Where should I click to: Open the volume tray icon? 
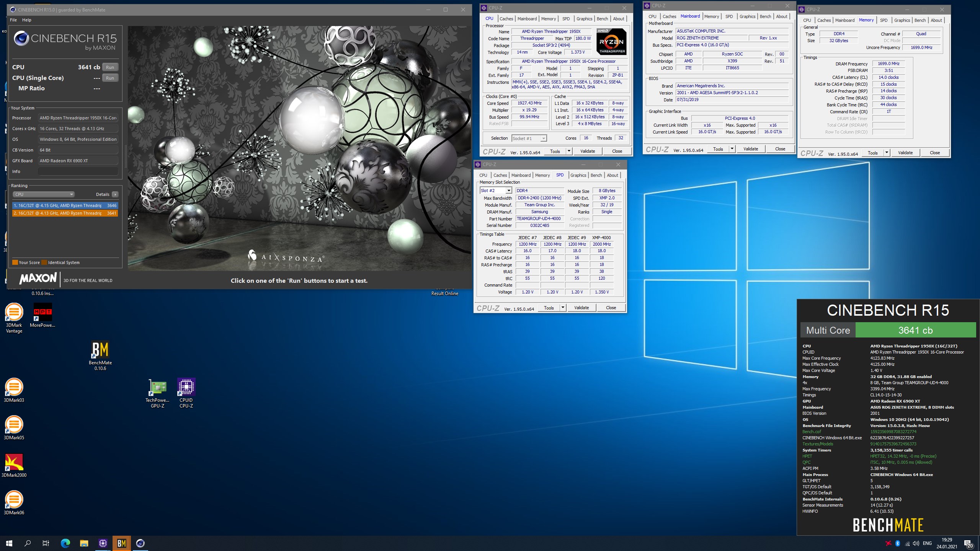(916, 543)
